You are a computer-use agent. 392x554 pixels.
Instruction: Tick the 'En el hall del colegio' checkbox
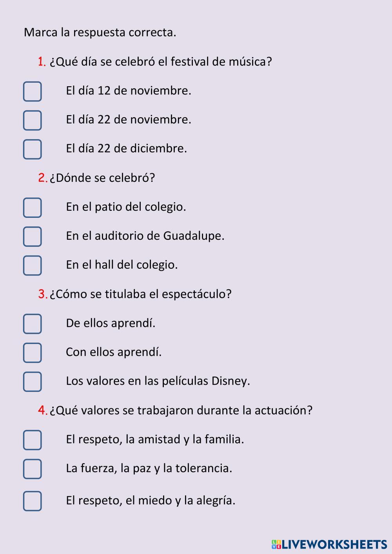pos(32,266)
